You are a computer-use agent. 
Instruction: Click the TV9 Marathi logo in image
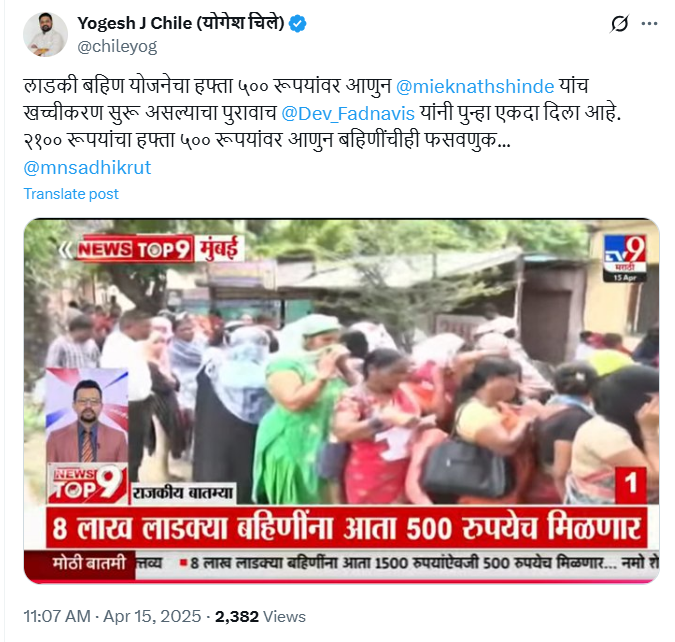625,258
